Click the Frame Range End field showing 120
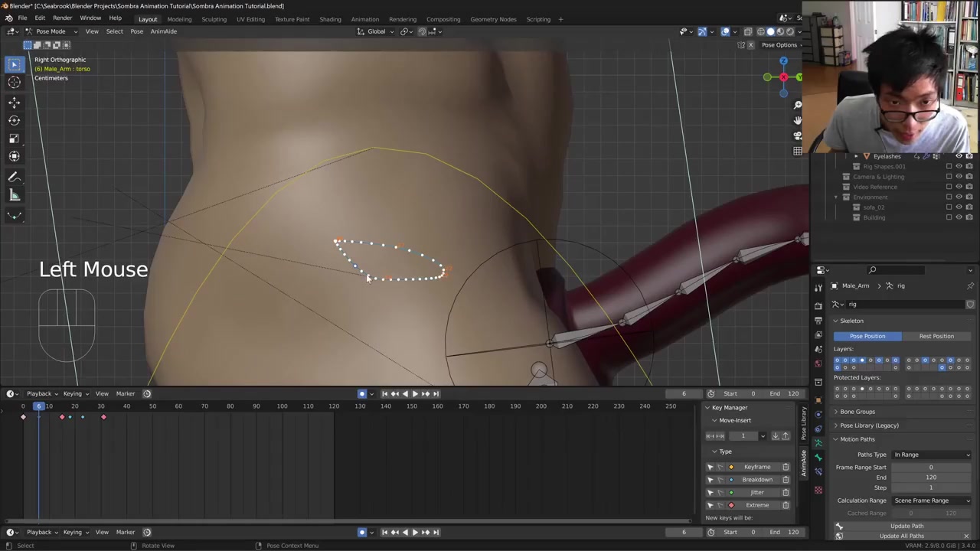This screenshot has height=551, width=980. pyautogui.click(x=930, y=478)
